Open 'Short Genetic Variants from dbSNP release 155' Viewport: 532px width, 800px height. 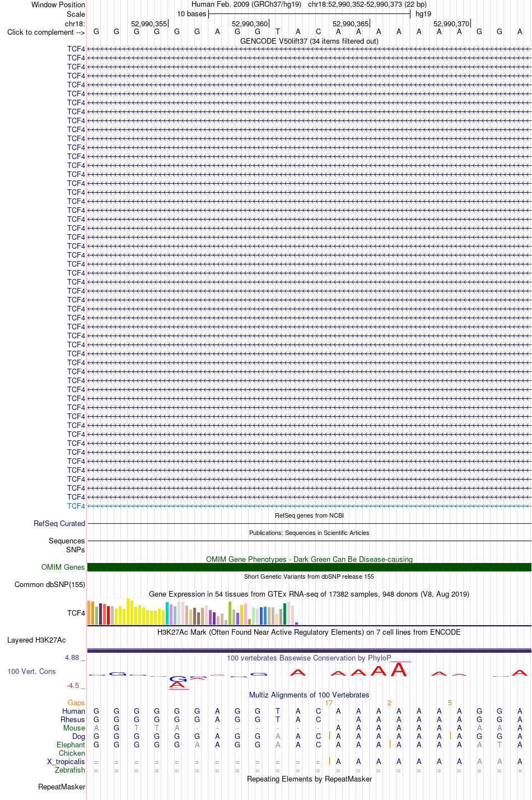click(309, 576)
